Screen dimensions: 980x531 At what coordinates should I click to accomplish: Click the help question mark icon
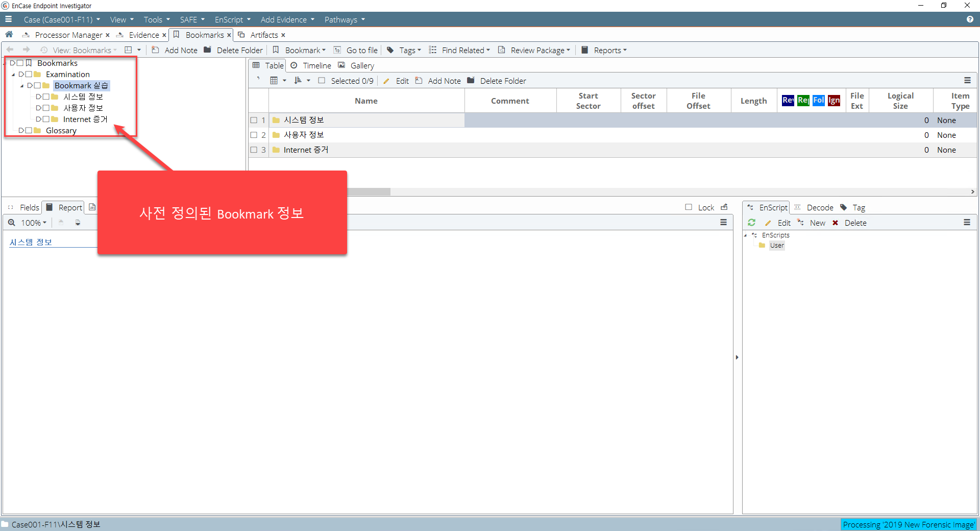[969, 19]
